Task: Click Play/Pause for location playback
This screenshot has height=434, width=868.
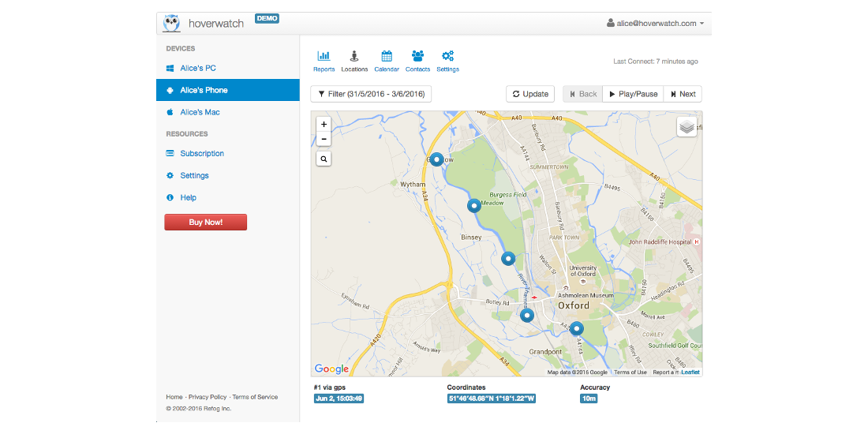Action: pos(634,94)
